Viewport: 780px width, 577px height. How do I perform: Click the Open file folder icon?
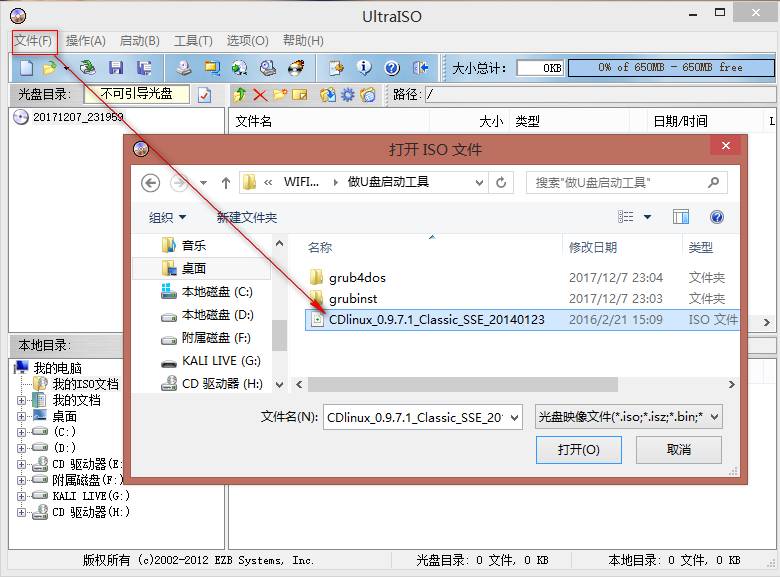pyautogui.click(x=50, y=68)
